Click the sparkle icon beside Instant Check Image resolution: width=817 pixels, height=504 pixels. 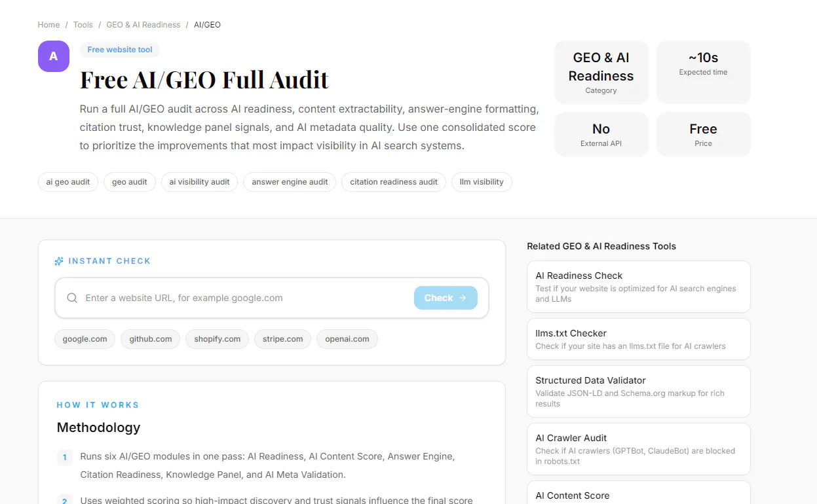pyautogui.click(x=59, y=261)
